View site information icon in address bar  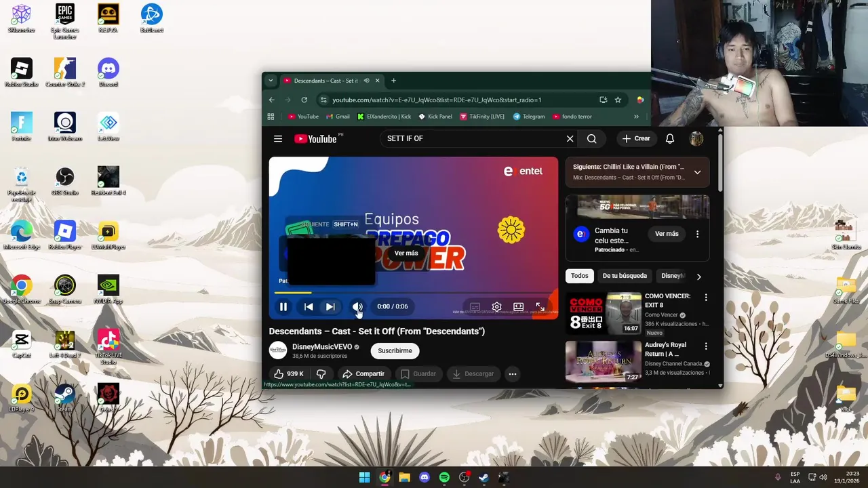pyautogui.click(x=323, y=100)
